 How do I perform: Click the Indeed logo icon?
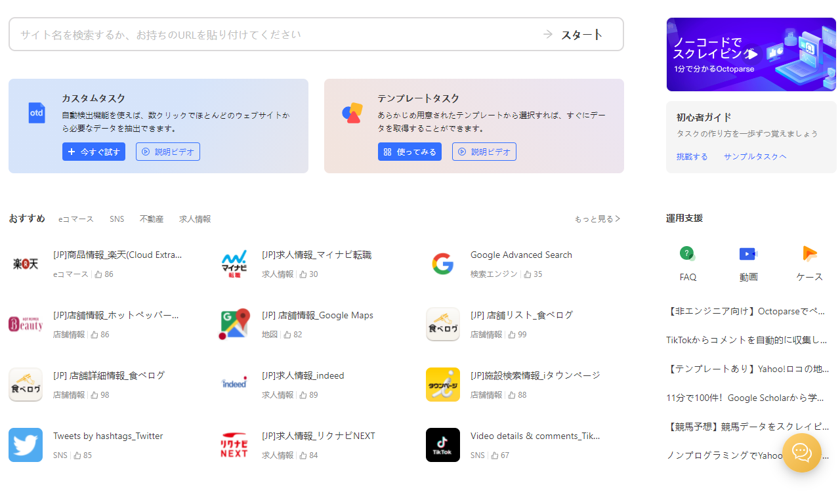[234, 385]
